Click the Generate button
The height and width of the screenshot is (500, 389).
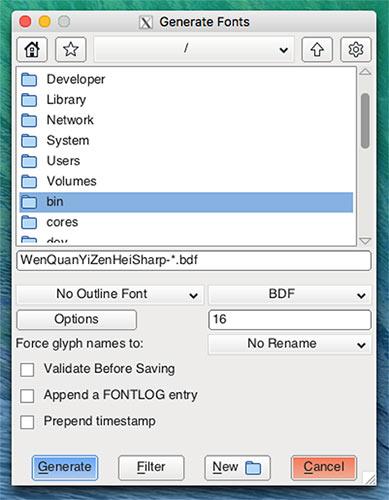(x=65, y=467)
